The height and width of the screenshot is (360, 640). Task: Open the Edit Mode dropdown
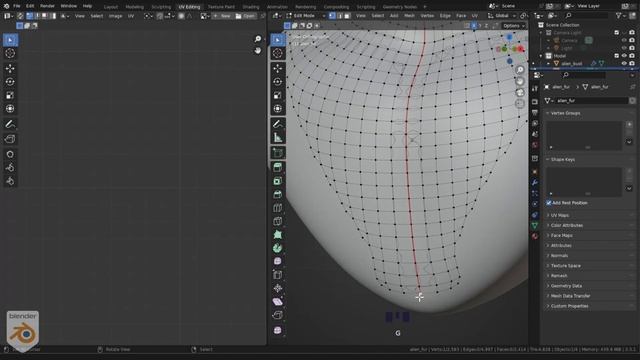point(306,16)
